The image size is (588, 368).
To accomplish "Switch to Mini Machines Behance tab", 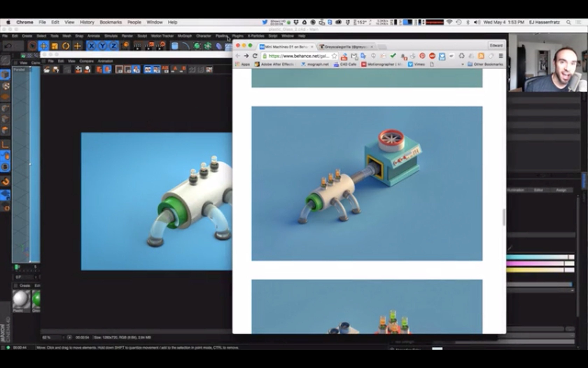I will 286,46.
